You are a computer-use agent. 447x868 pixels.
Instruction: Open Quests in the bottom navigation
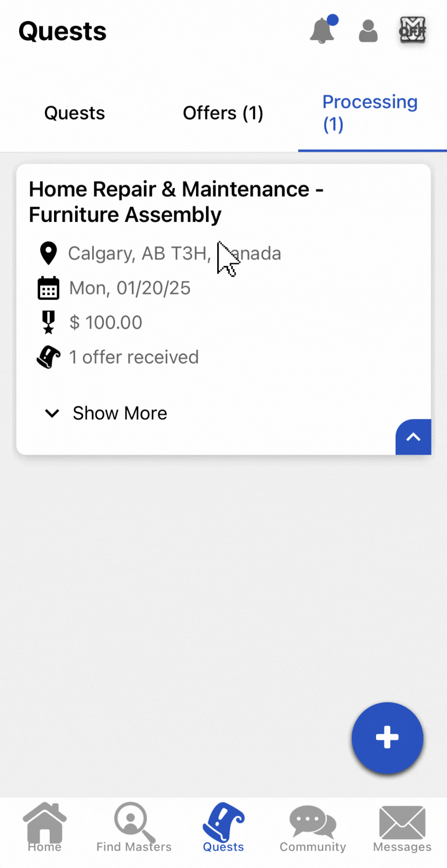pos(223,828)
